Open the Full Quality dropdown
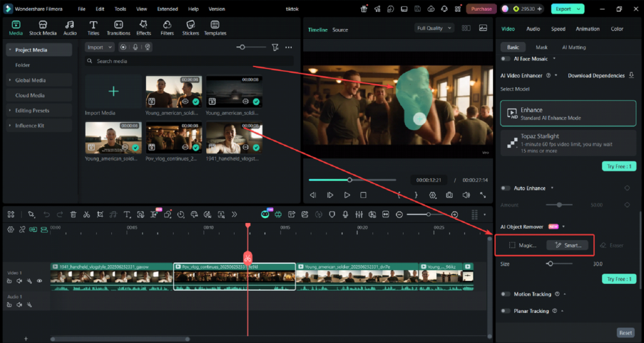The height and width of the screenshot is (343, 644). pos(434,28)
